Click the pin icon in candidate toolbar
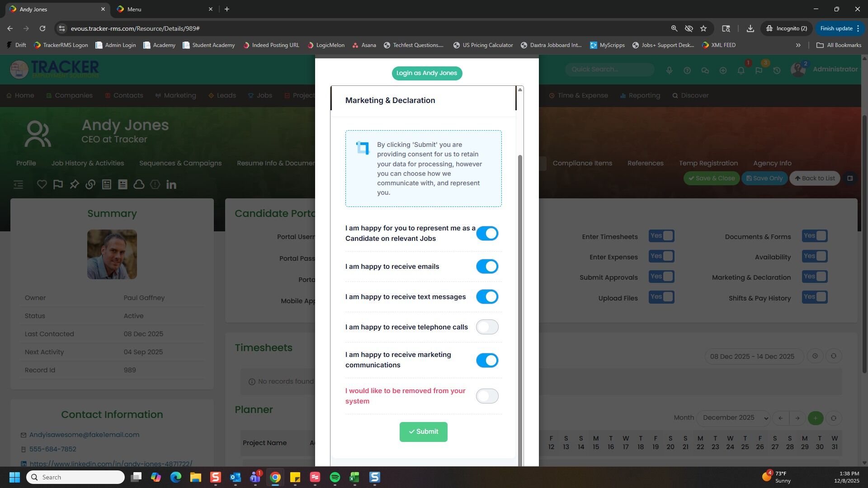 74,184
